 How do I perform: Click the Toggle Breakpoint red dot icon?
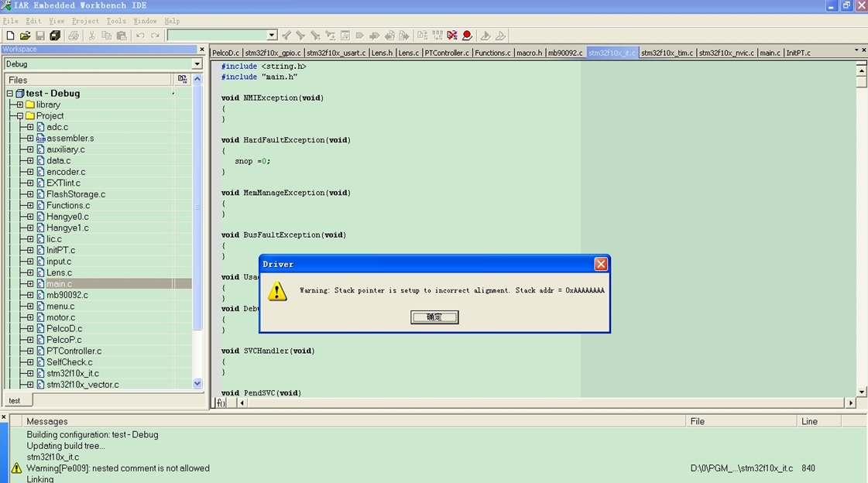[x=467, y=36]
